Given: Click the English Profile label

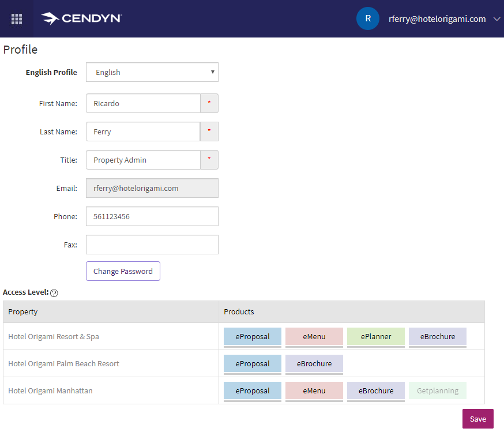Looking at the screenshot, I should point(51,72).
